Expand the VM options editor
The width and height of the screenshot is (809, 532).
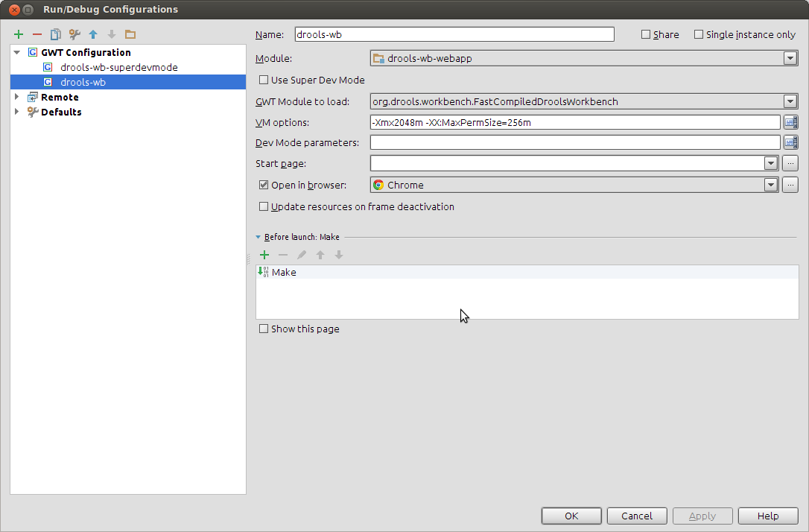[790, 122]
